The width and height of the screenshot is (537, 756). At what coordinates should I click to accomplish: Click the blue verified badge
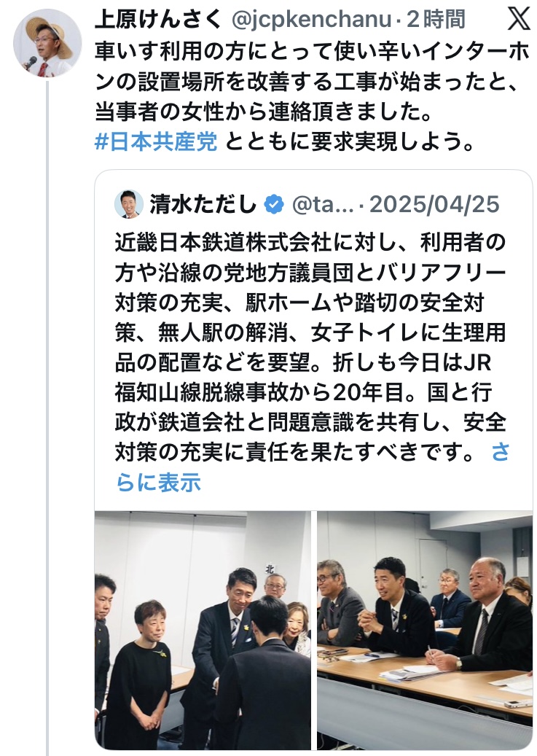[274, 205]
